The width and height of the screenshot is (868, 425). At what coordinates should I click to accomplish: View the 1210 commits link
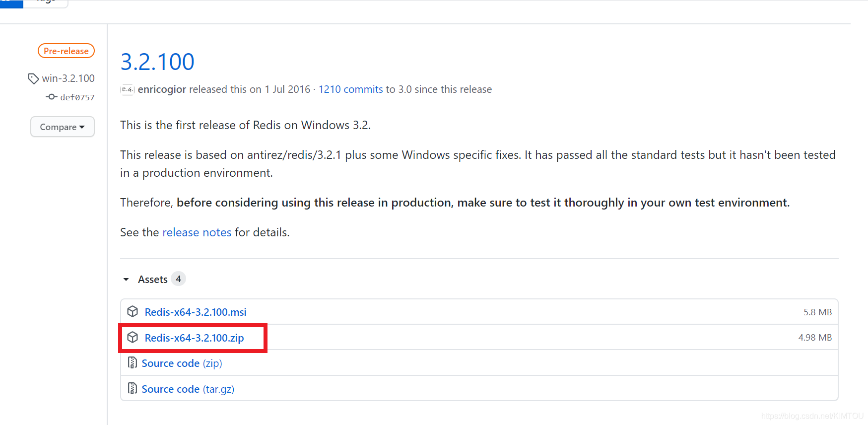[351, 89]
